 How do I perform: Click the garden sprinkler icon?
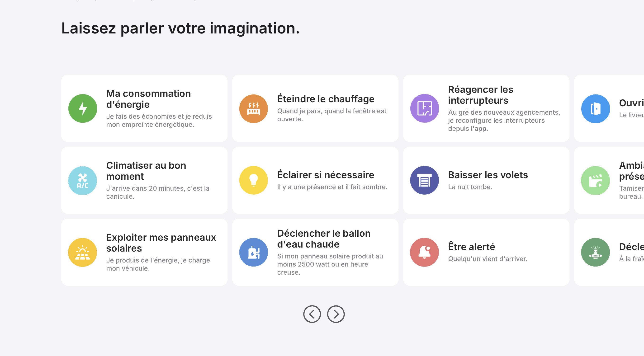pyautogui.click(x=595, y=252)
